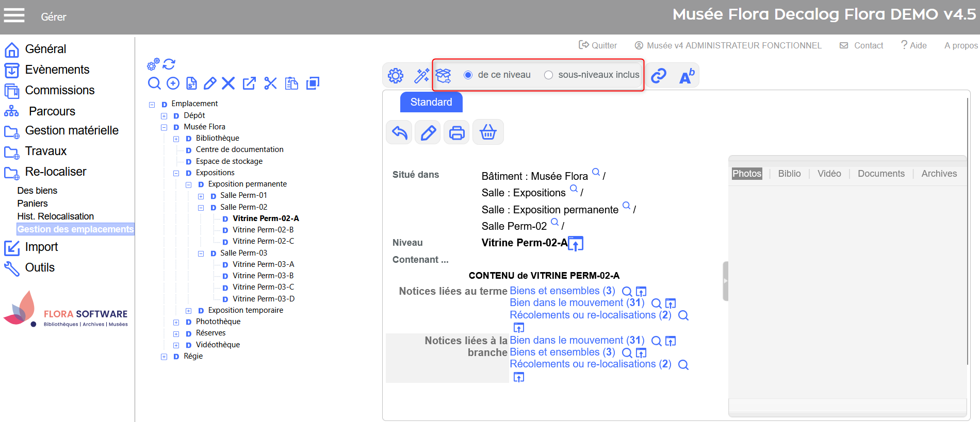Click the refresh icon above the tree
This screenshot has width=980, height=422.
169,64
